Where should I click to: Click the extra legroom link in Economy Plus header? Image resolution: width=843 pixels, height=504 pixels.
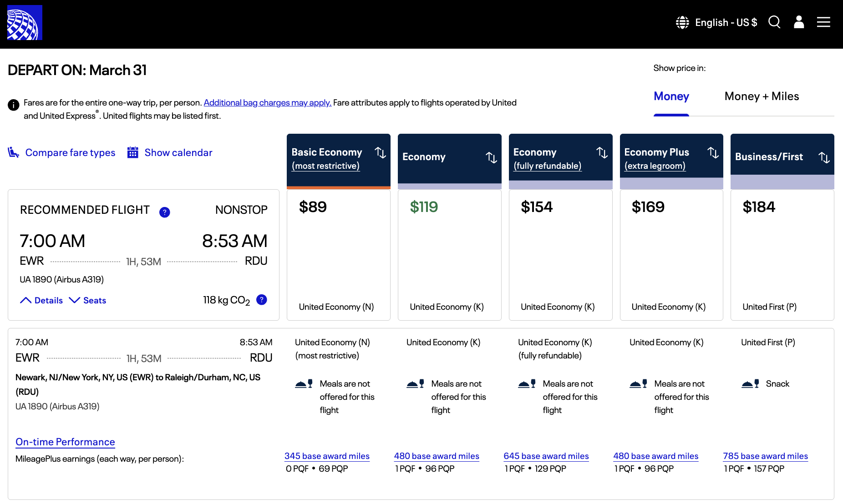(655, 166)
